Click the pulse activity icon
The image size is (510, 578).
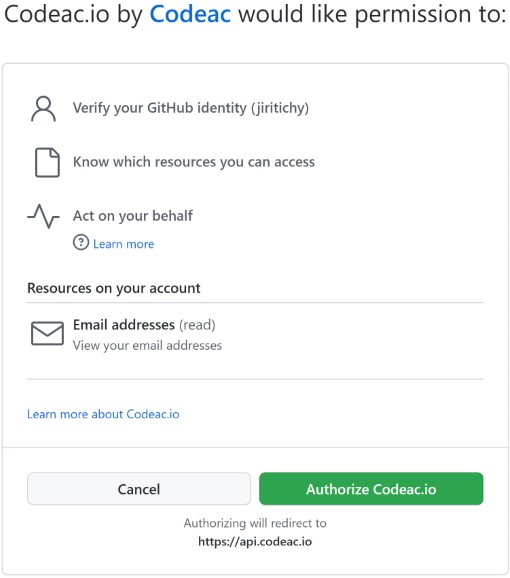43,216
